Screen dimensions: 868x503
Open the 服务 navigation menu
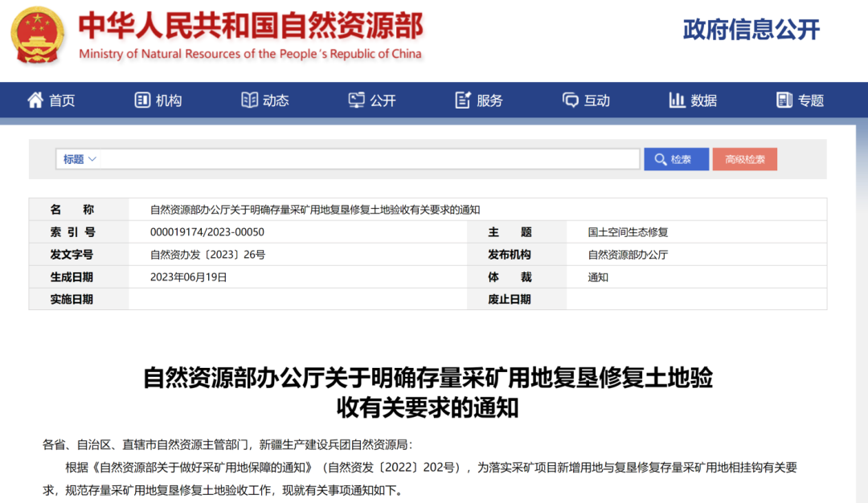(x=489, y=100)
